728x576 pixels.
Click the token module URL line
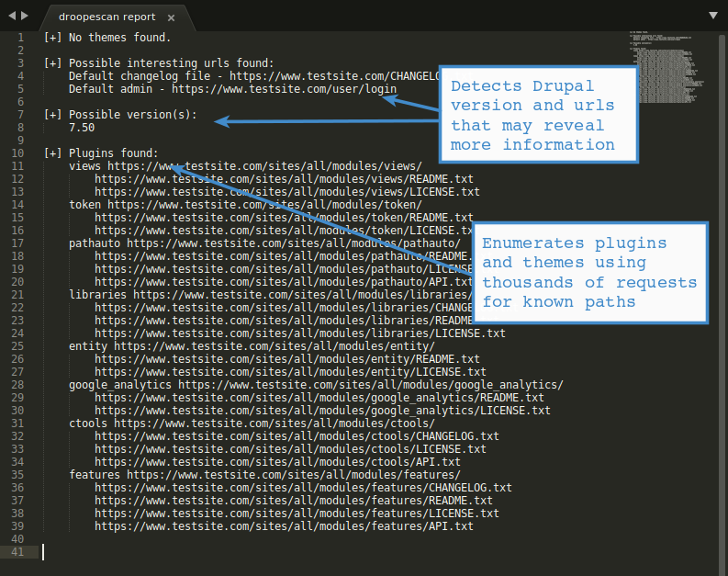click(x=246, y=205)
